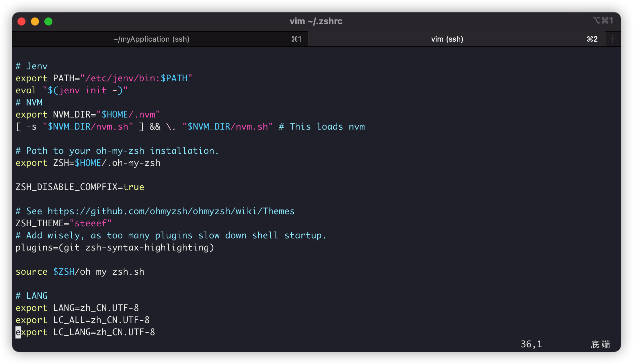The height and width of the screenshot is (364, 633).
Task: Click the '# LANG' comment line
Action: point(32,296)
